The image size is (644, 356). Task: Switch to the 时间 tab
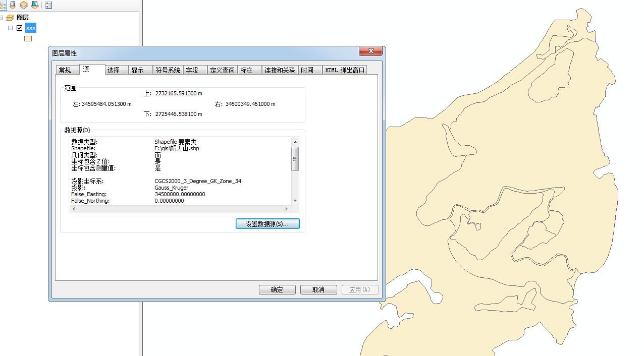tap(310, 70)
